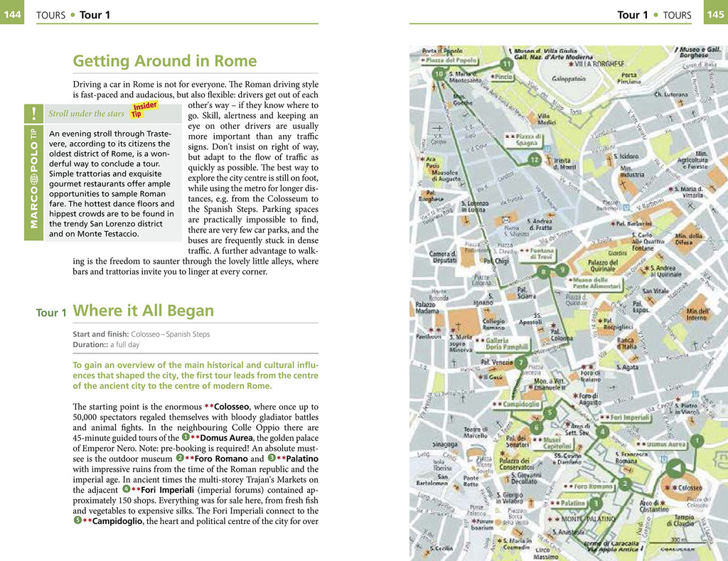728x561 pixels.
Task: Select the "Where it All Began" tour heading
Action: (x=143, y=311)
